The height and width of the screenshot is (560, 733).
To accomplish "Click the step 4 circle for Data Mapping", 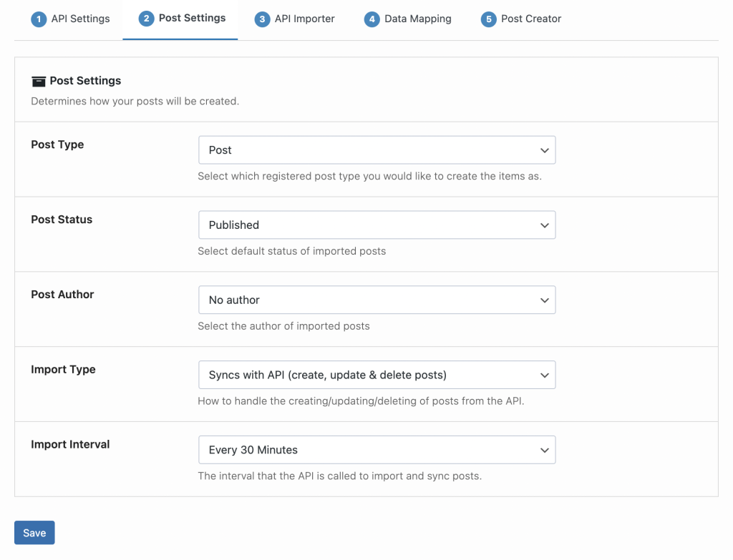I will (x=372, y=19).
